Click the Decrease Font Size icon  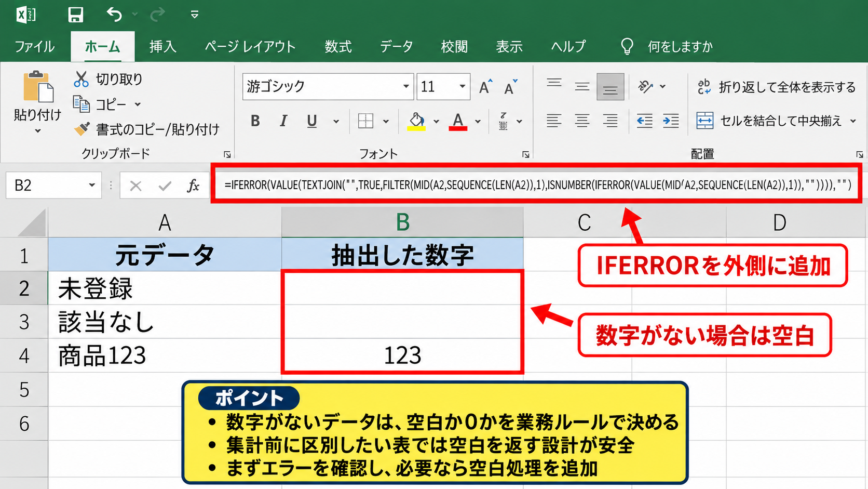[511, 86]
